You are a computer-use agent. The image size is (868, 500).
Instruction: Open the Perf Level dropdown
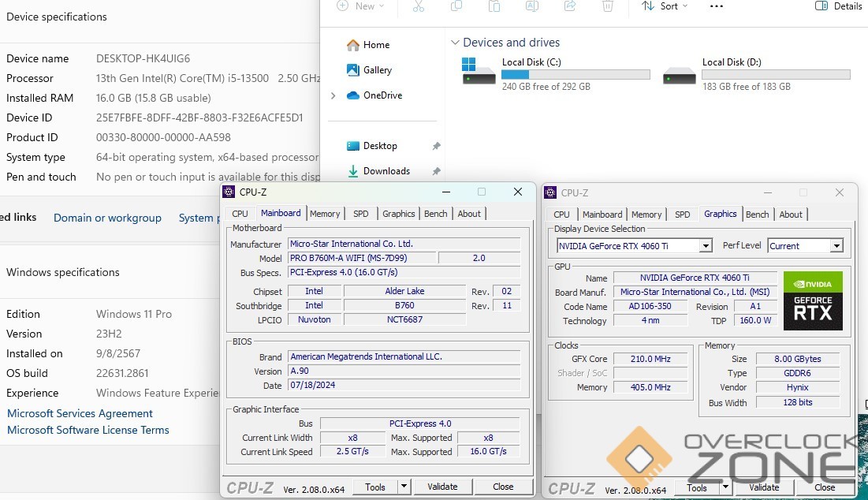tap(836, 246)
